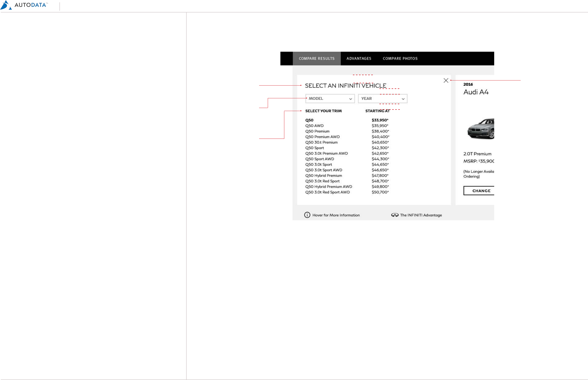
Task: Switch to the Compare Results tab
Action: [316, 59]
